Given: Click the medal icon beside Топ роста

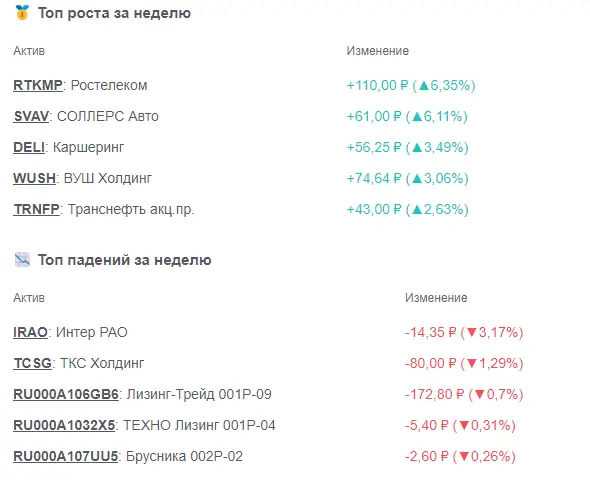Looking at the screenshot, I should point(22,13).
